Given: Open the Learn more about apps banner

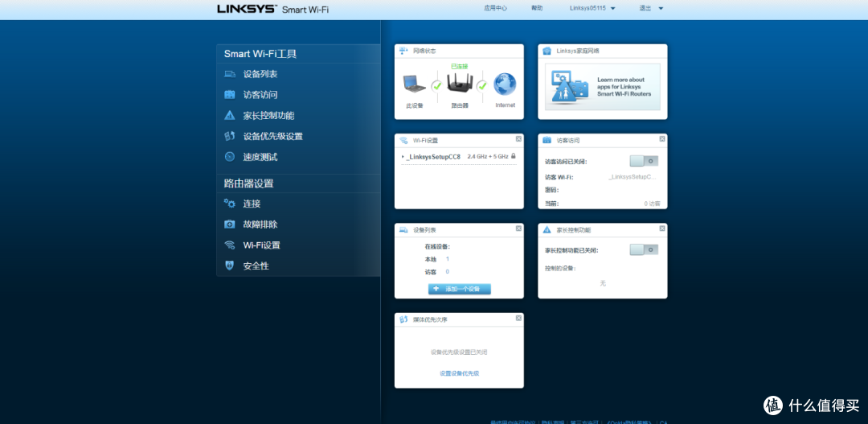Looking at the screenshot, I should [603, 87].
